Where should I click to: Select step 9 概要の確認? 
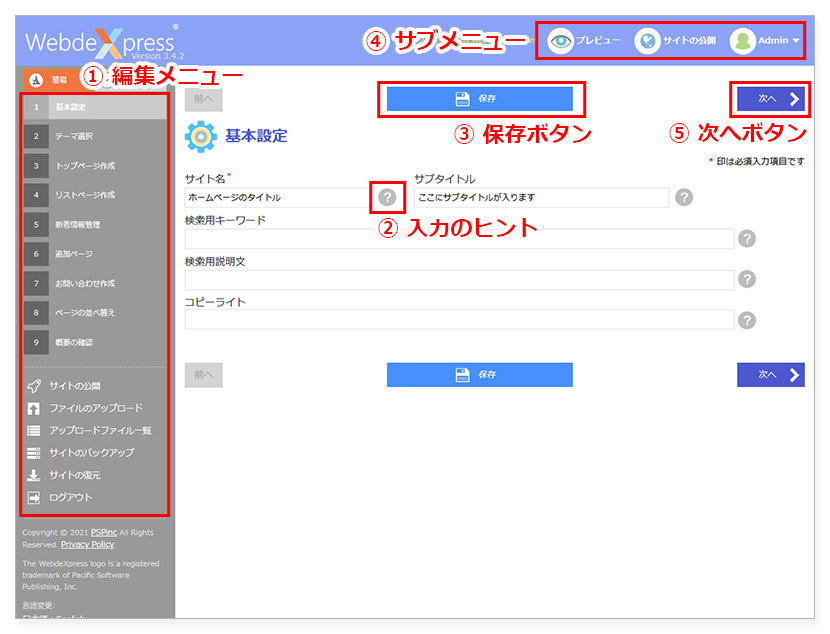[x=95, y=342]
